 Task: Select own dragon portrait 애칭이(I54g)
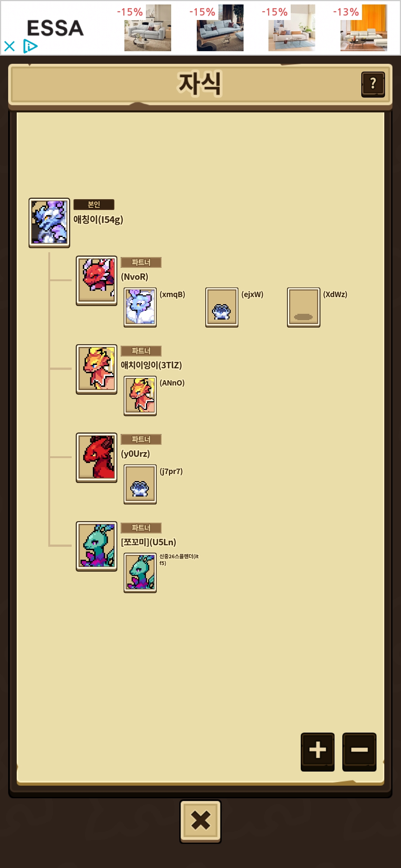click(x=49, y=223)
